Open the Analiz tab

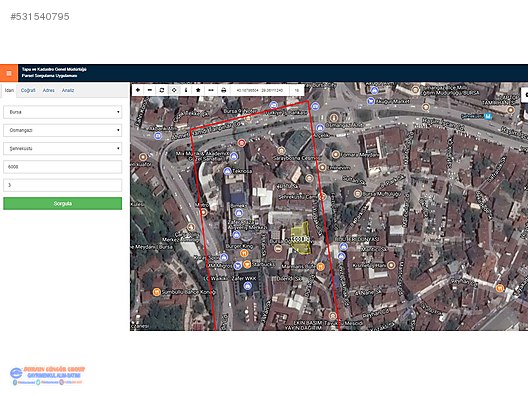tap(68, 90)
